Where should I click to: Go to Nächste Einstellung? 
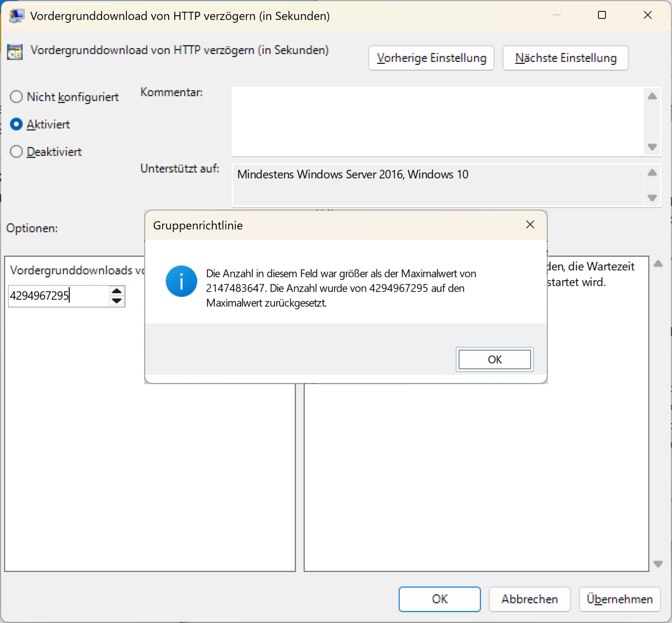click(565, 58)
